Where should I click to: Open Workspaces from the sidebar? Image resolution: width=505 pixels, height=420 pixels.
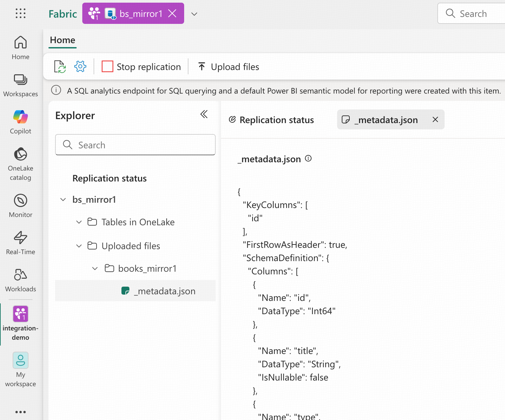21,85
